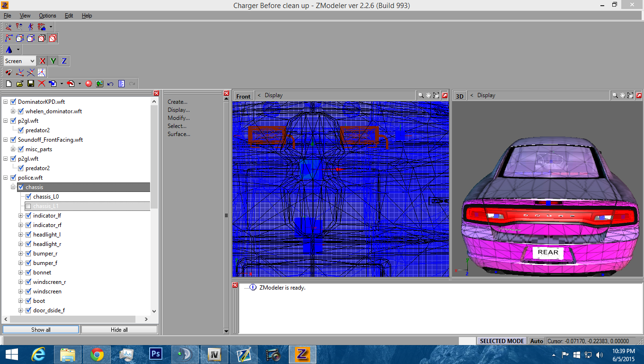
Task: Click the snap-to-grid icon
Action: 42,73
